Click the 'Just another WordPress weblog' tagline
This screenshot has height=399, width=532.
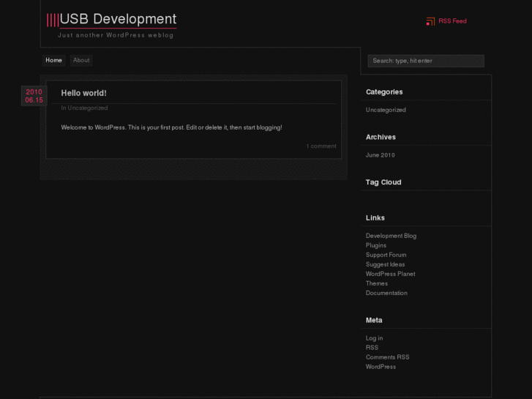click(116, 35)
